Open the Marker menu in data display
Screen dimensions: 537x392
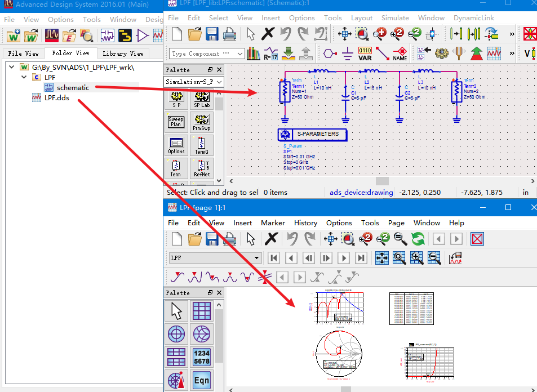(273, 223)
